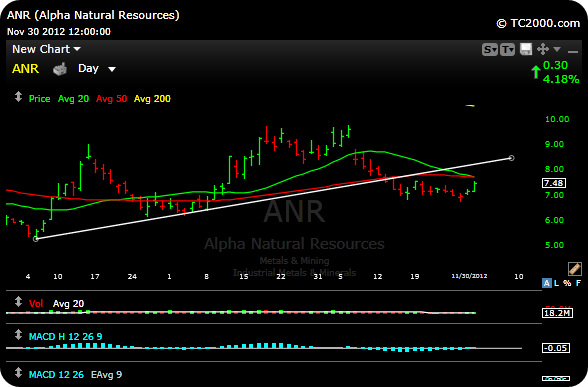This screenshot has width=588, height=387.
Task: Open the Day timeframe dropdown
Action: 96,69
